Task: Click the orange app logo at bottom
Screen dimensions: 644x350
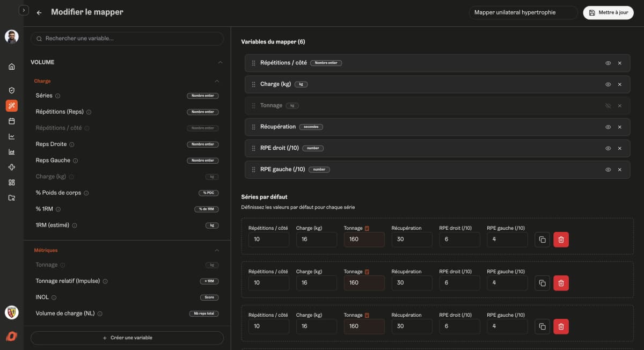Action: click(x=12, y=337)
